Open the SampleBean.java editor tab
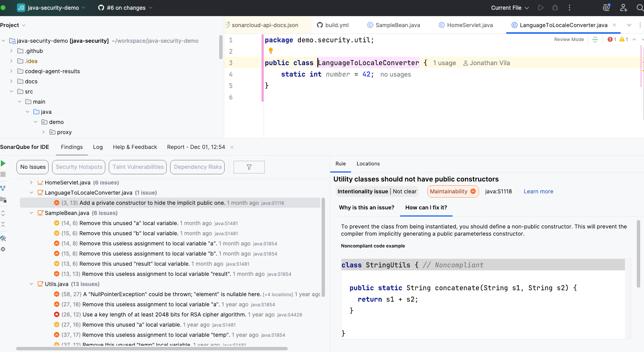 click(397, 25)
